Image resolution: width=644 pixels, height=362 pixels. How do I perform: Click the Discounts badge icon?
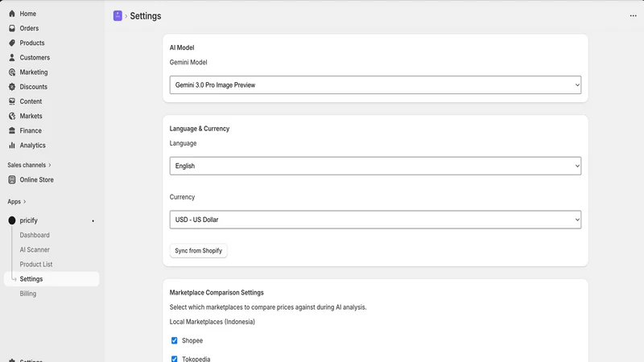(x=12, y=87)
